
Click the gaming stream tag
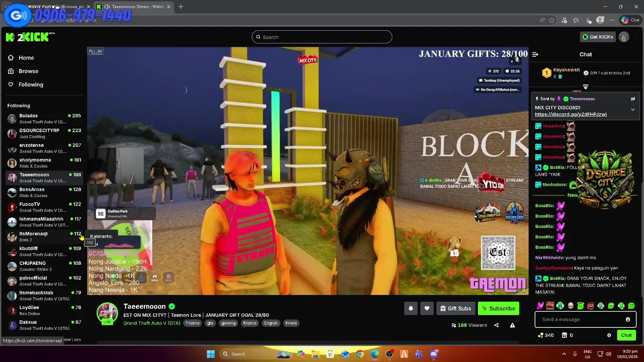click(x=228, y=323)
